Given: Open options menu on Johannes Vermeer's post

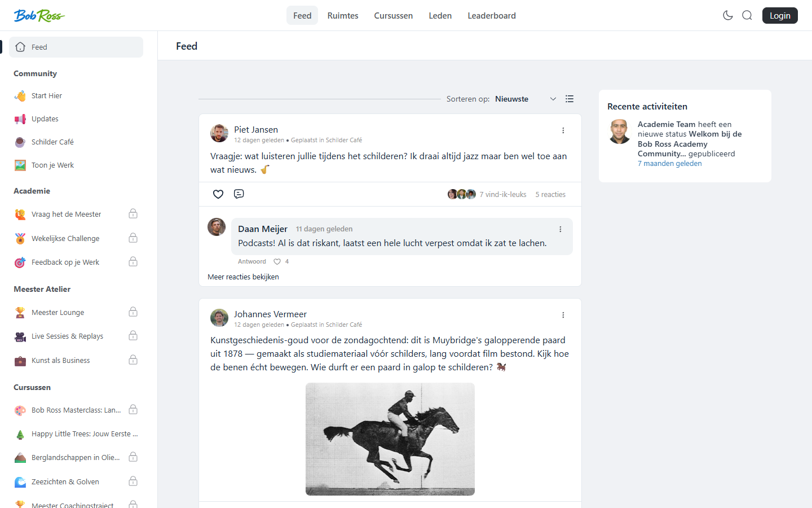Looking at the screenshot, I should pyautogui.click(x=563, y=315).
